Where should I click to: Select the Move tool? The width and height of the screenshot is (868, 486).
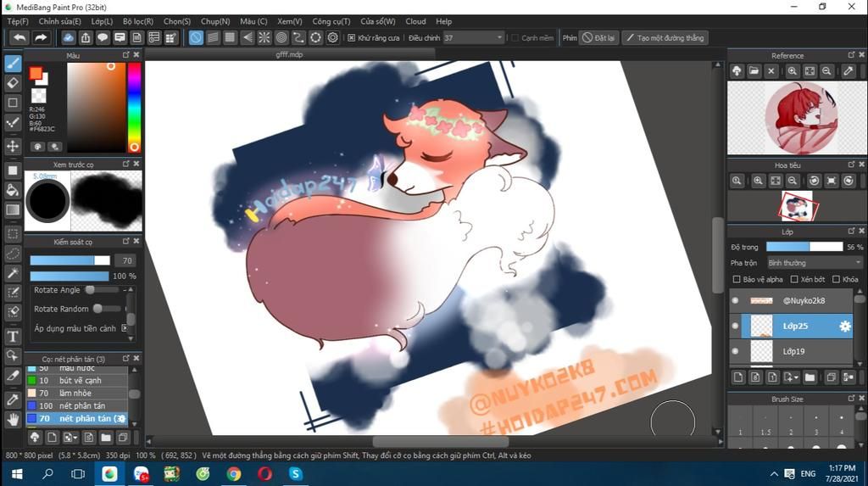coord(13,146)
